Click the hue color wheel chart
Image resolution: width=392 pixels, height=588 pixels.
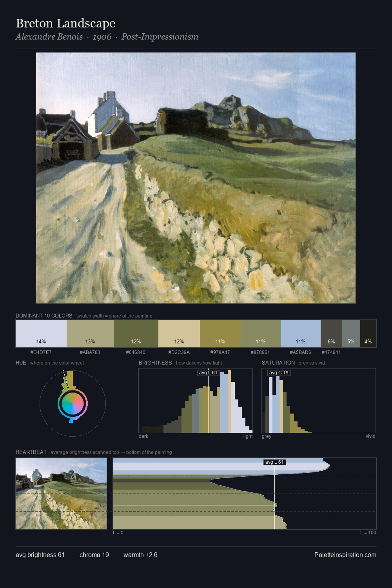(x=73, y=403)
